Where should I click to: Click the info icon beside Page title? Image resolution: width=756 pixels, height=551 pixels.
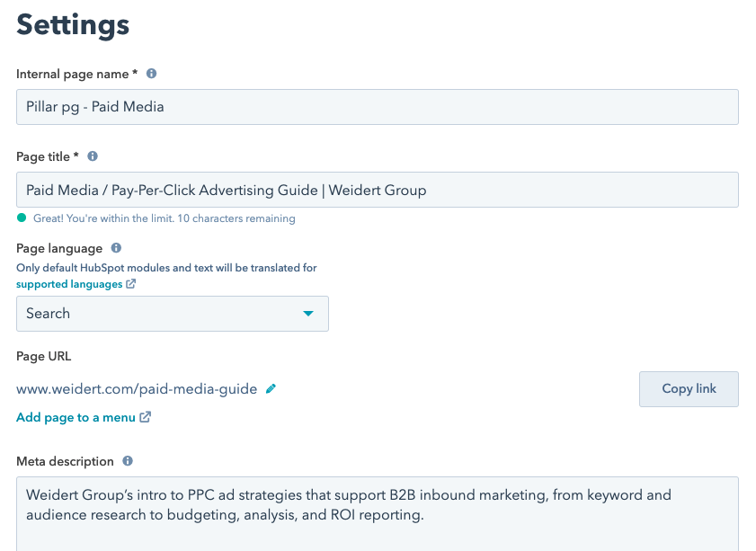click(92, 156)
